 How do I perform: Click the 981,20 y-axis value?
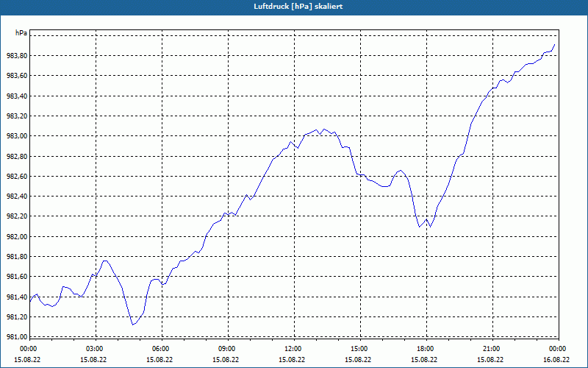tap(17, 317)
